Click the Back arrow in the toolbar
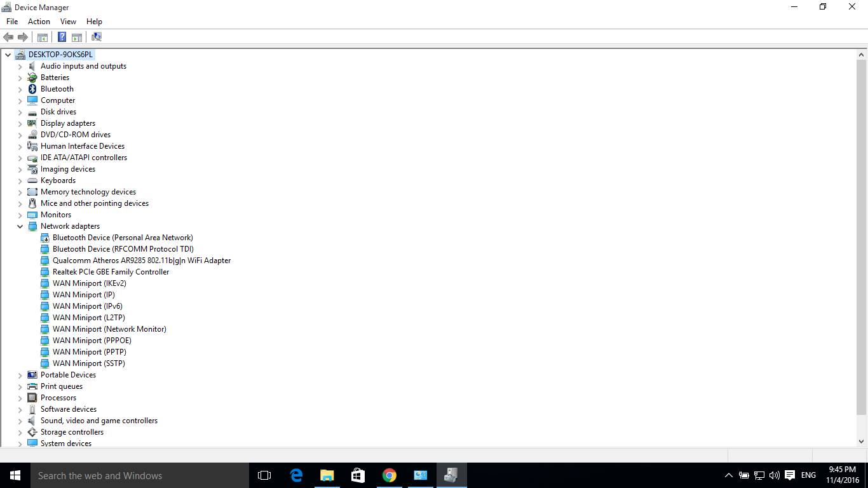This screenshot has width=868, height=488. tap(8, 37)
